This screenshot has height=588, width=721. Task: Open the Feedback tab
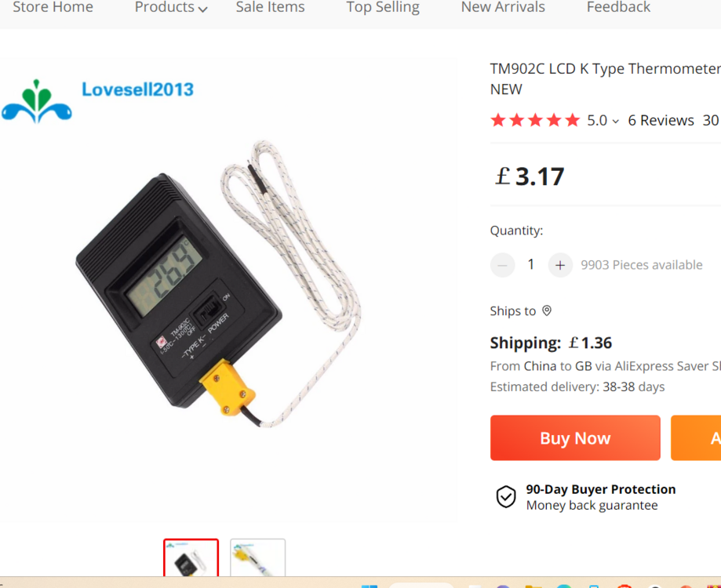(618, 7)
